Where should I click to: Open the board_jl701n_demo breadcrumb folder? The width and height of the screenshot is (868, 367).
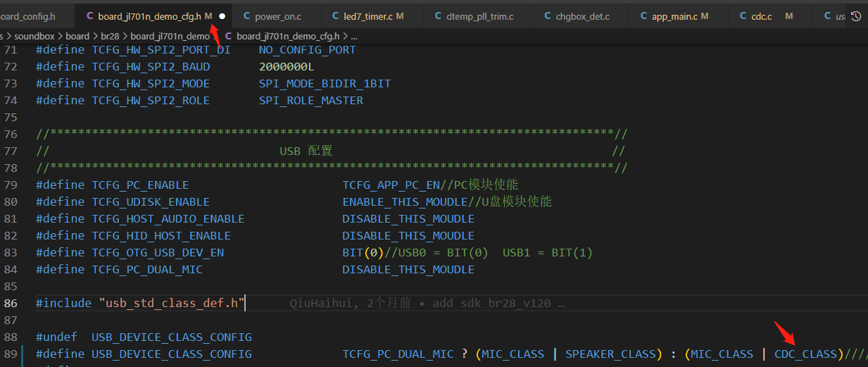pyautogui.click(x=170, y=35)
